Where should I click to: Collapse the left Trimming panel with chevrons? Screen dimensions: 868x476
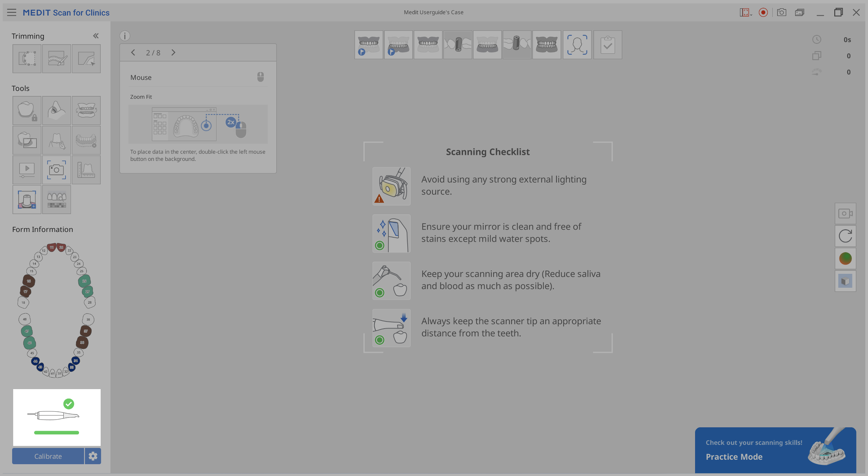(x=96, y=36)
